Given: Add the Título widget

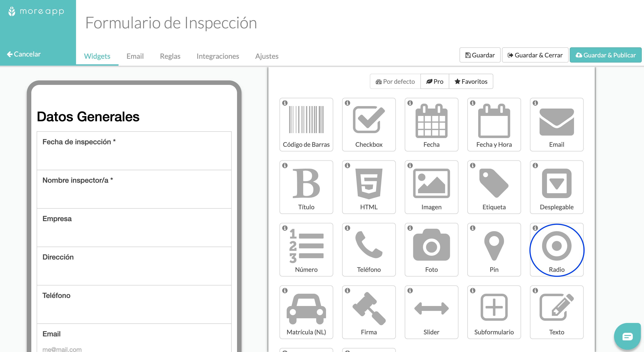Looking at the screenshot, I should (306, 187).
